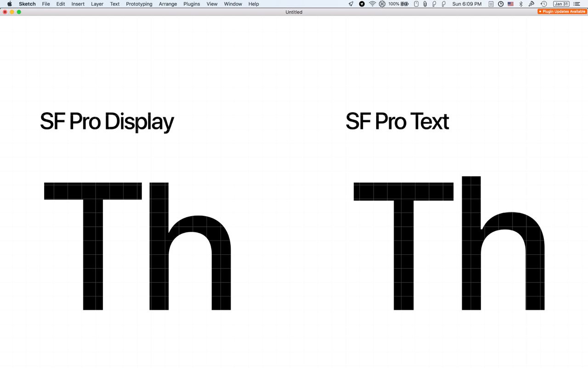Open the Insert menu

click(78, 4)
